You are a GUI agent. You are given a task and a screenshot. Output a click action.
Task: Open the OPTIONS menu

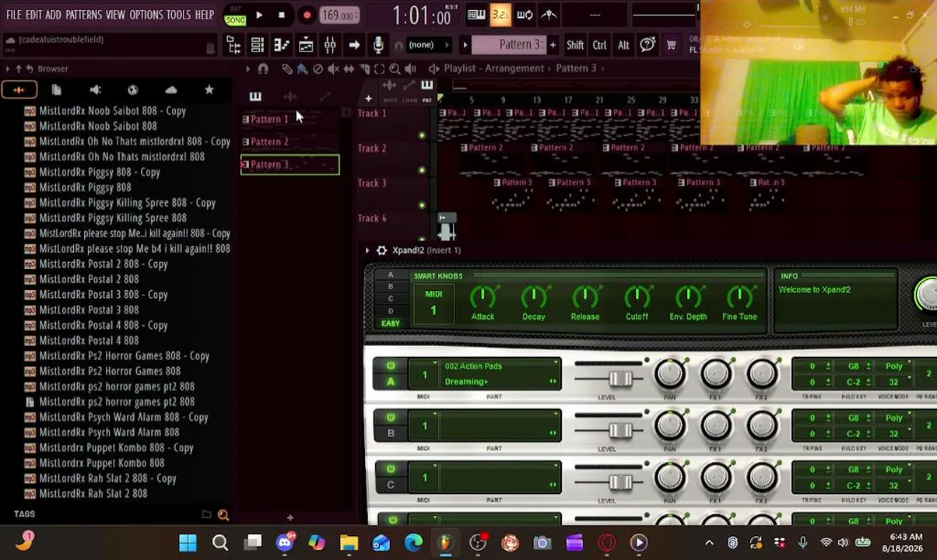pyautogui.click(x=146, y=15)
